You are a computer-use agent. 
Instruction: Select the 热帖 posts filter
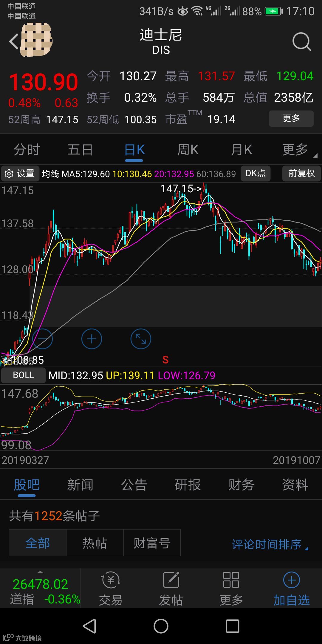pyautogui.click(x=95, y=543)
